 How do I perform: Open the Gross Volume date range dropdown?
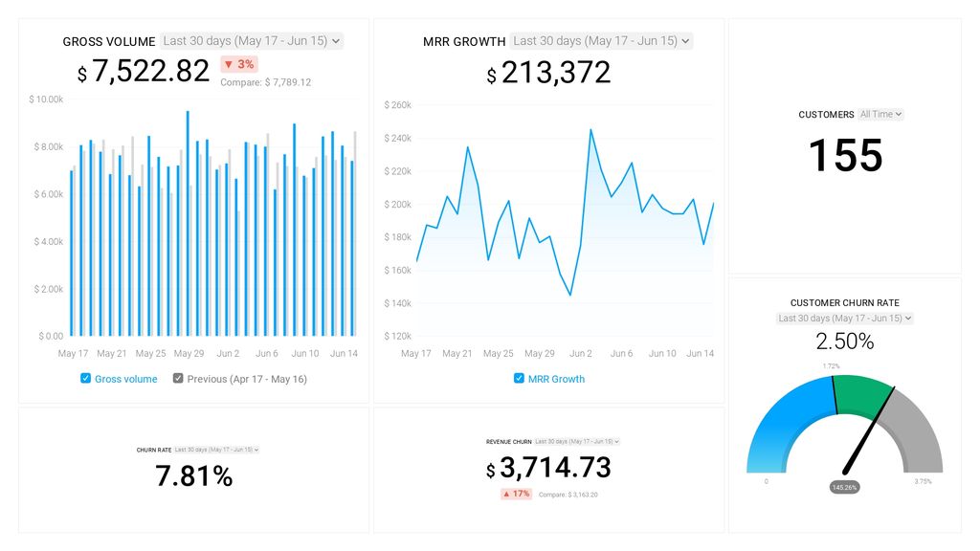coord(249,41)
